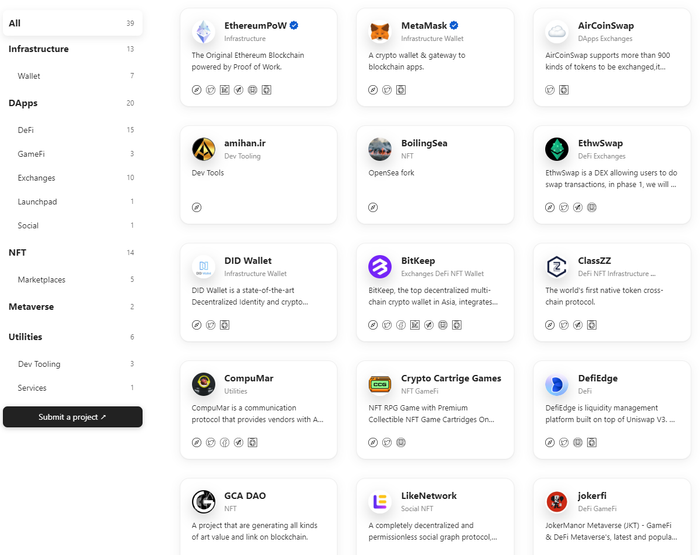Open EthereumPoW Twitter icon
This screenshot has width=700, height=555.
pyautogui.click(x=210, y=90)
